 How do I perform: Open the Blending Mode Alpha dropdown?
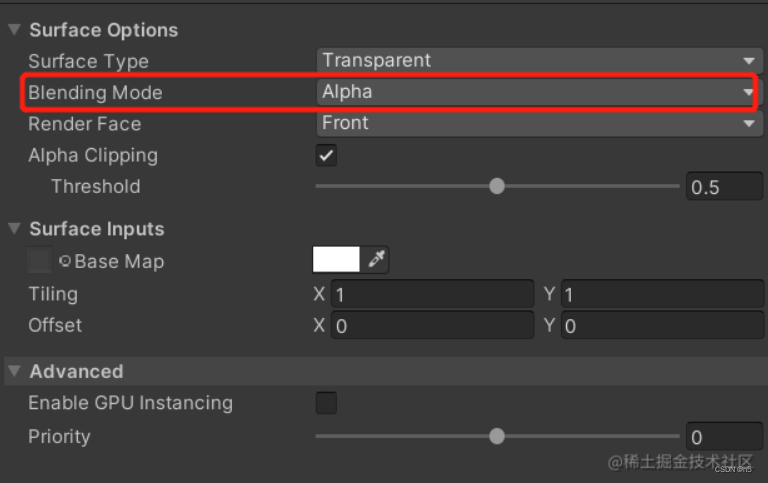point(536,92)
